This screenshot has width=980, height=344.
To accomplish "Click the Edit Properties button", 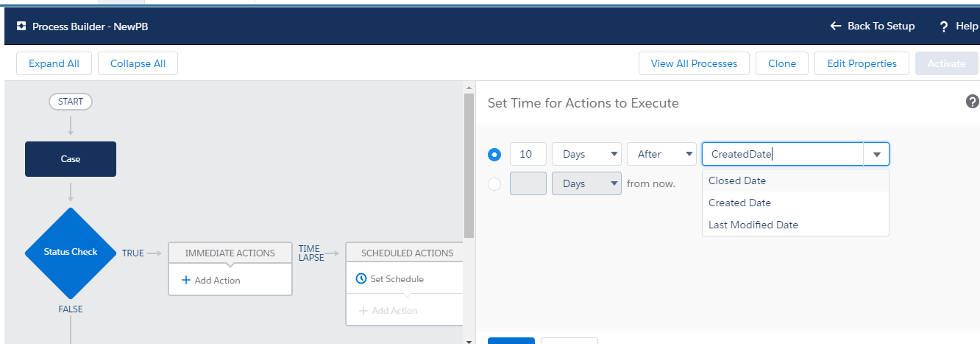I will click(x=862, y=63).
